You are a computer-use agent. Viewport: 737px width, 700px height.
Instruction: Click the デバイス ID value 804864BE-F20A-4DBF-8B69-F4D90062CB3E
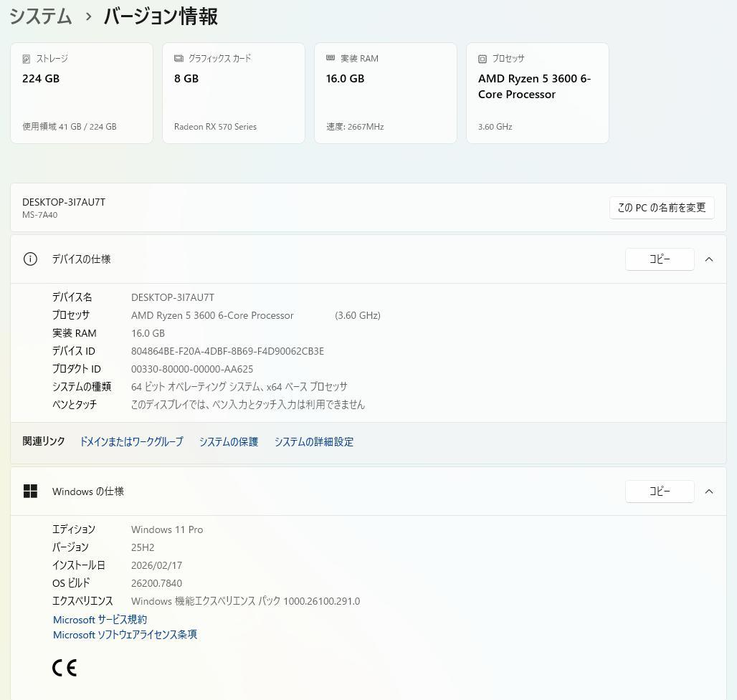click(227, 351)
